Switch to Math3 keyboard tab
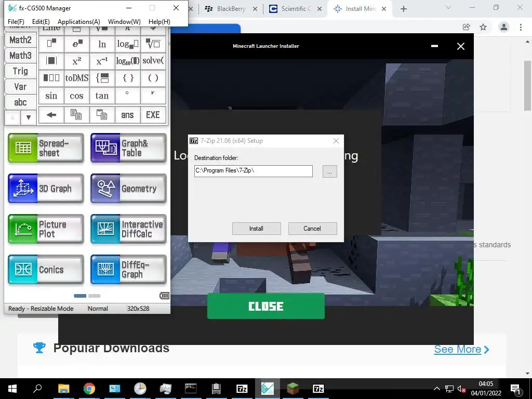The width and height of the screenshot is (532, 399). click(x=20, y=56)
